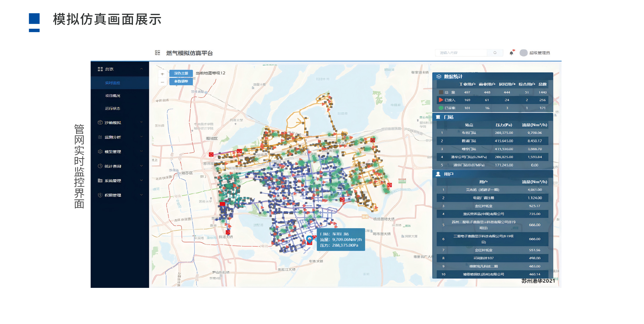Click the search input field

click(461, 53)
